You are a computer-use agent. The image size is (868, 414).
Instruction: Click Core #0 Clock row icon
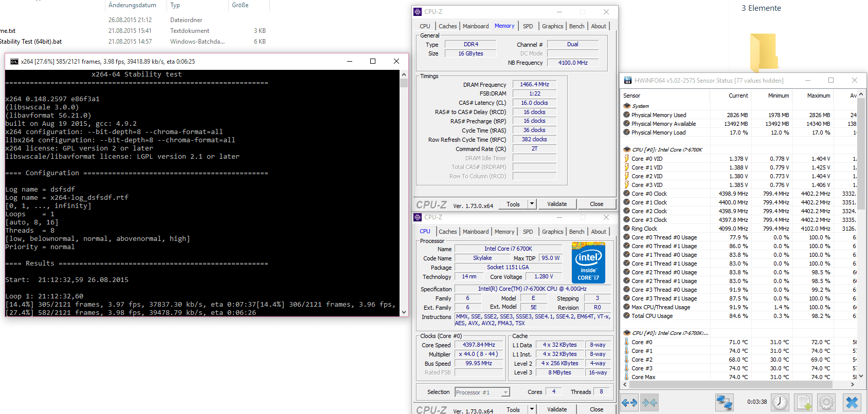point(627,194)
